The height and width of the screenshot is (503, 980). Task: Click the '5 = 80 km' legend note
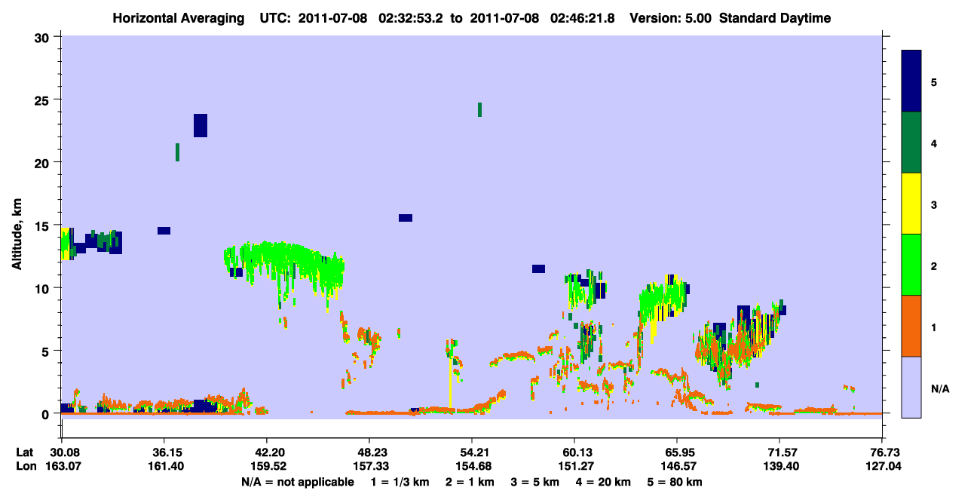[x=675, y=482]
